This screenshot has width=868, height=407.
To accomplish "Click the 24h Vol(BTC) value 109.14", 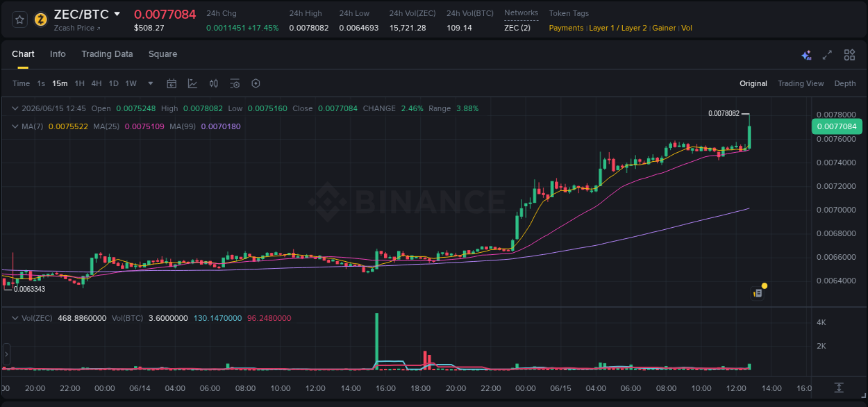I will click(459, 28).
